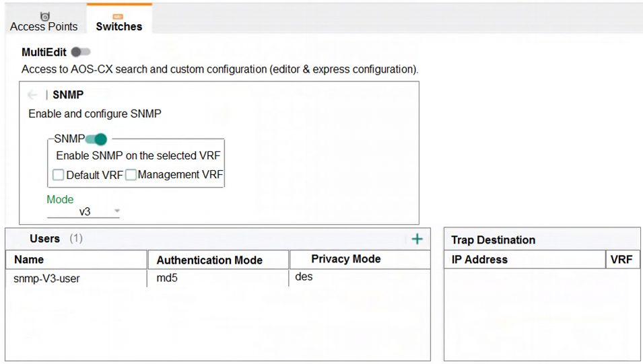Select the snmp-V3-user row name
Image resolution: width=643 pixels, height=364 pixels.
[x=46, y=279]
